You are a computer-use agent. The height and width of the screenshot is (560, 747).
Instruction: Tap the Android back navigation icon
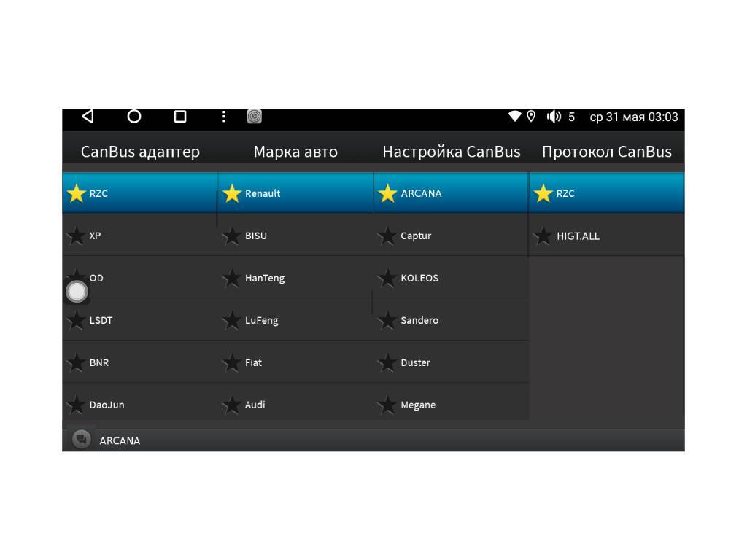[88, 116]
